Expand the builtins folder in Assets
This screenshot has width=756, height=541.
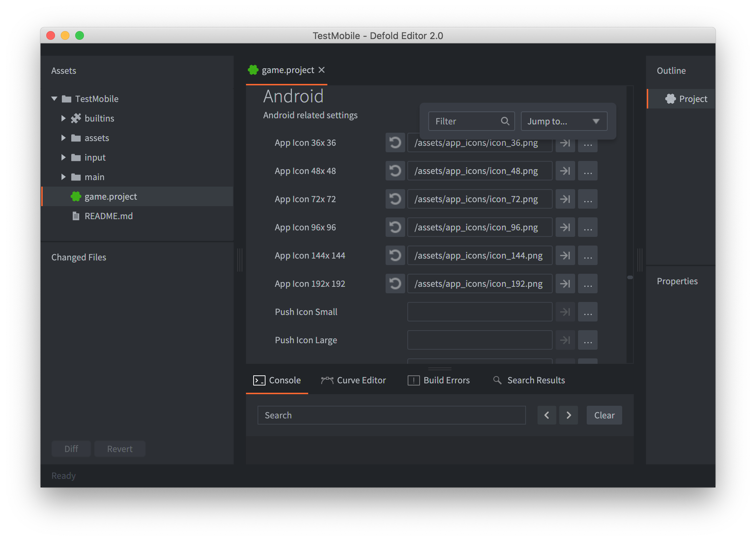coord(63,118)
